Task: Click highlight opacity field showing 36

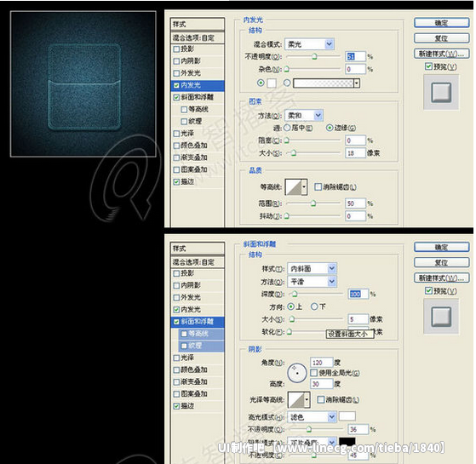Action: (x=358, y=429)
